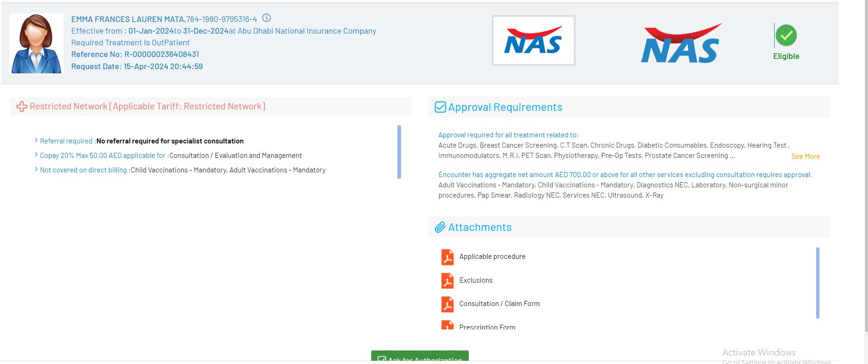Click 'No referral required for specialist consultation'
The width and height of the screenshot is (868, 364).
click(170, 141)
